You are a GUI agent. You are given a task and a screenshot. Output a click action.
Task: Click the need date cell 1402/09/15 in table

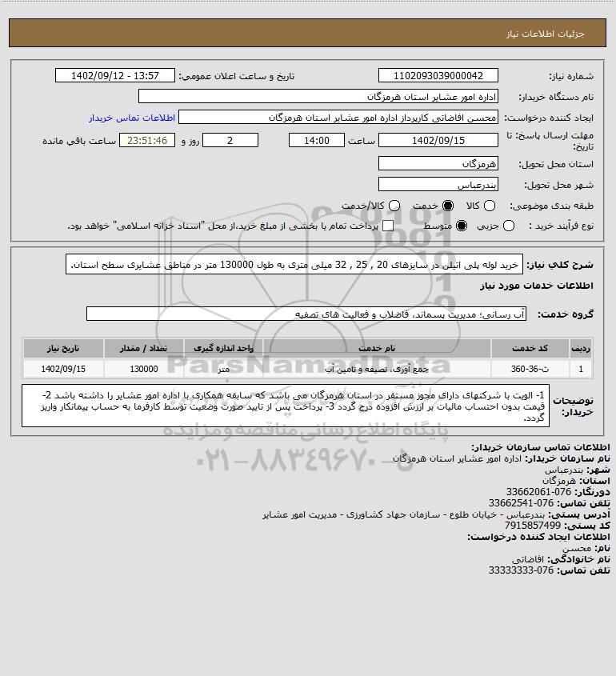tap(63, 369)
